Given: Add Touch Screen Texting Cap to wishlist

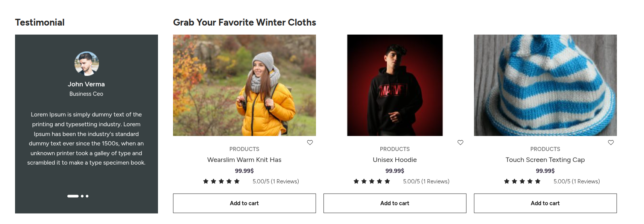Looking at the screenshot, I should 611,142.
